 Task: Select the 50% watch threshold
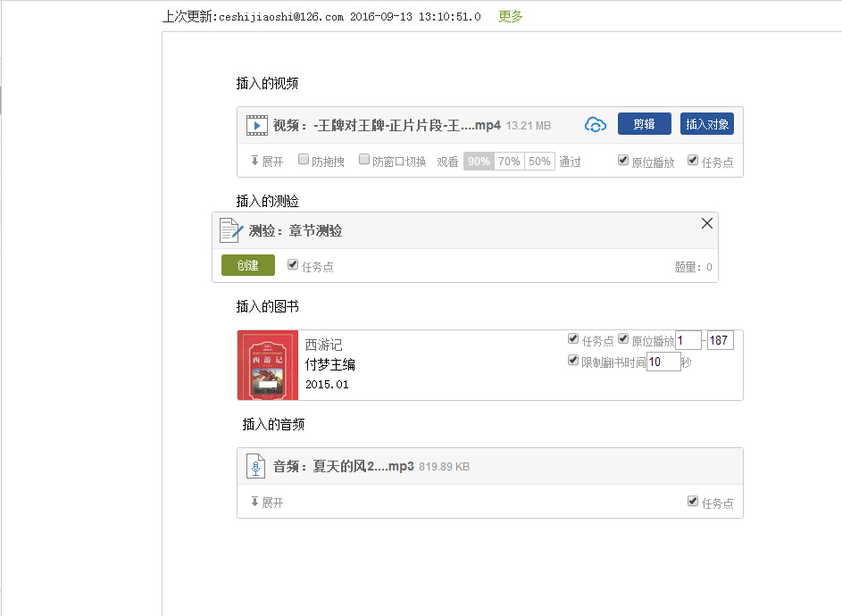point(539,161)
